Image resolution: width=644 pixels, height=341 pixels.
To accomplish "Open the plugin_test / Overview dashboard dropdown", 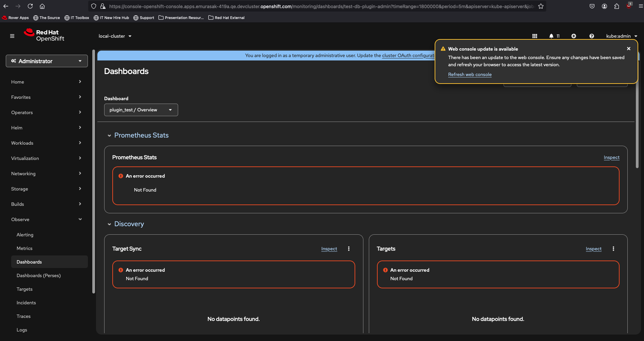I will [x=141, y=110].
